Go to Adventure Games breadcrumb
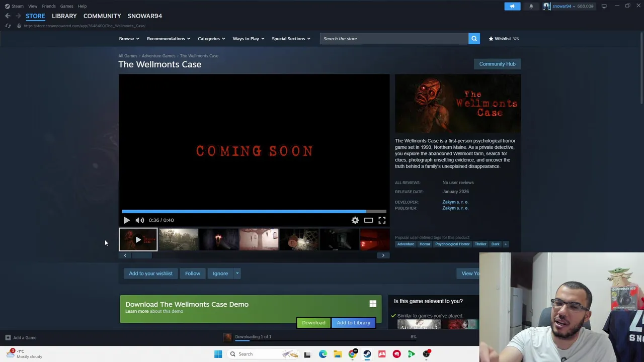The height and width of the screenshot is (362, 644). pyautogui.click(x=158, y=56)
